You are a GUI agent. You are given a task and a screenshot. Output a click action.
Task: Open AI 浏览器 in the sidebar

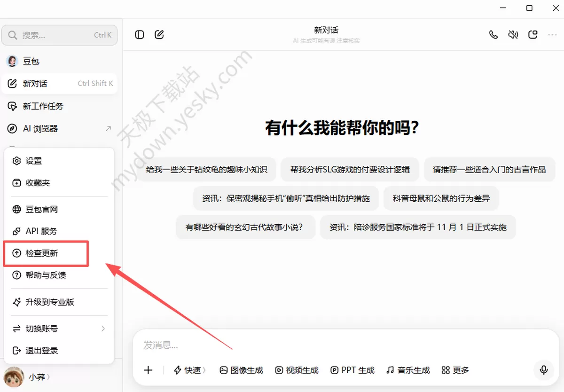(x=59, y=129)
